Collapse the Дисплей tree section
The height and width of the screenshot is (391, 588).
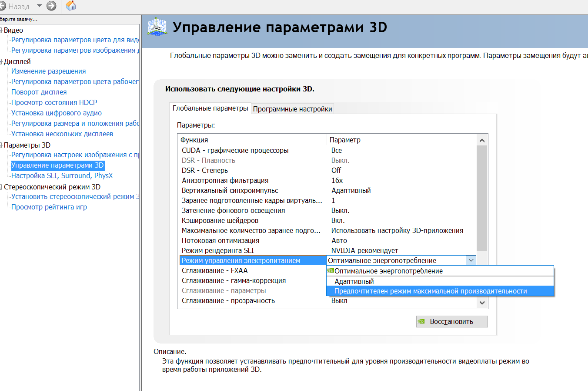[1, 62]
